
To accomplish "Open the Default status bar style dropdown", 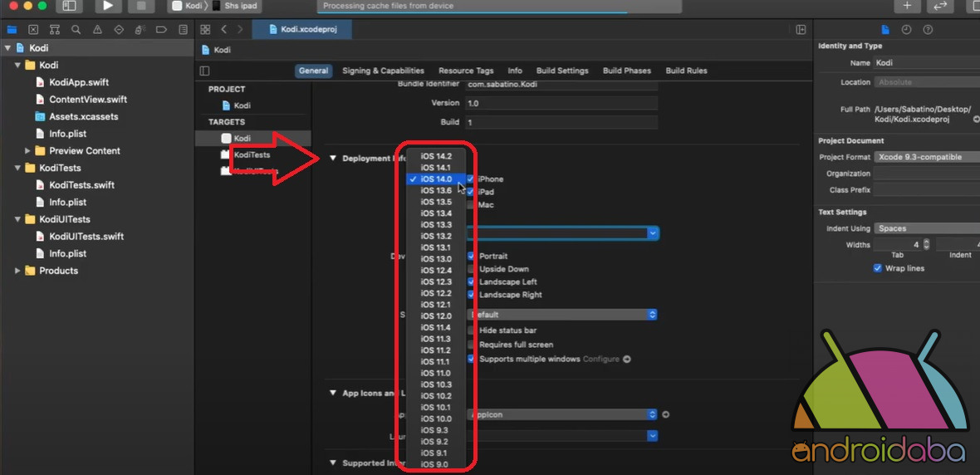I will (562, 315).
